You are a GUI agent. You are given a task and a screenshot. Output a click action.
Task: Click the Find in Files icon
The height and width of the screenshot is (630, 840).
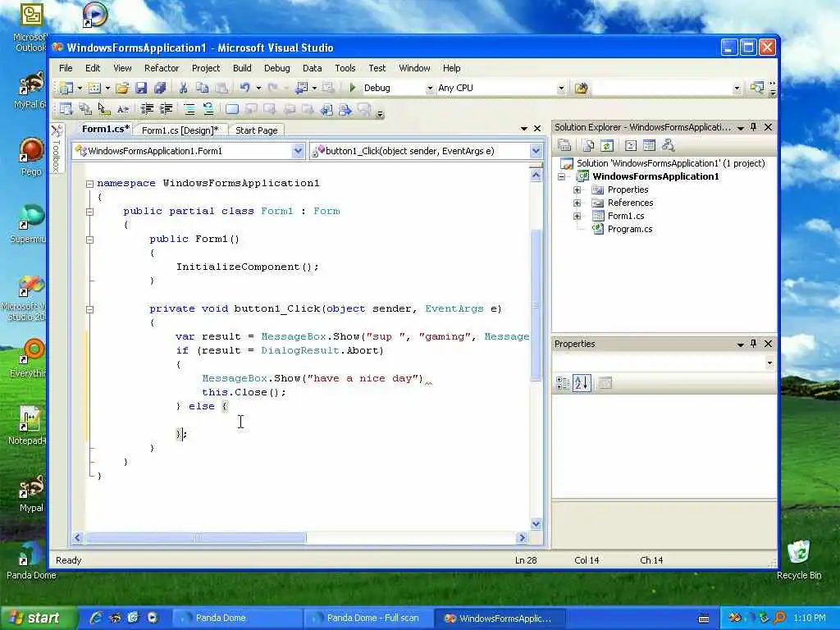pos(581,88)
